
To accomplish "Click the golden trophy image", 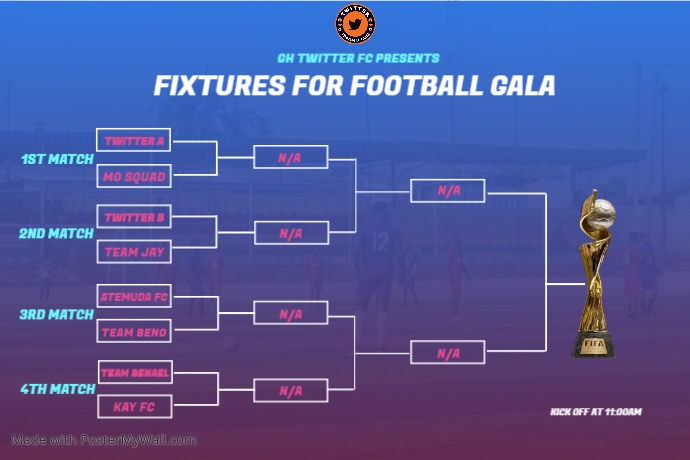I will tap(596, 278).
